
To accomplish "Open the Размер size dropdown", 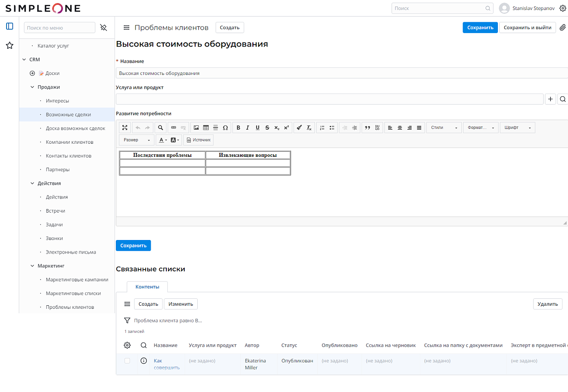I will pos(137,140).
